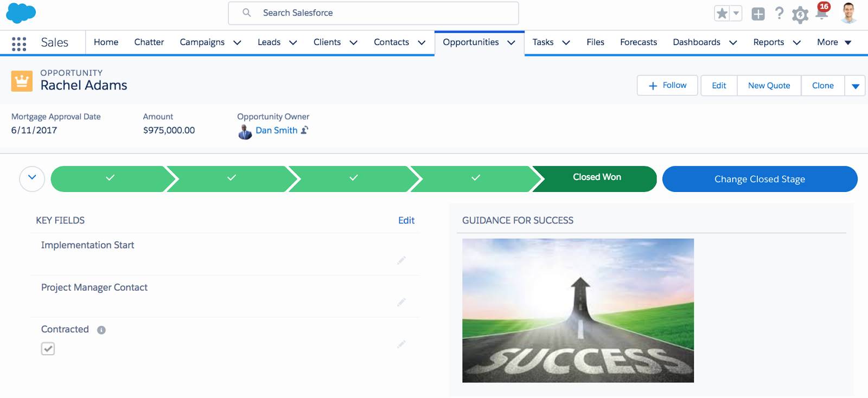Focus the Search Salesforce field
The image size is (868, 398).
click(x=373, y=13)
